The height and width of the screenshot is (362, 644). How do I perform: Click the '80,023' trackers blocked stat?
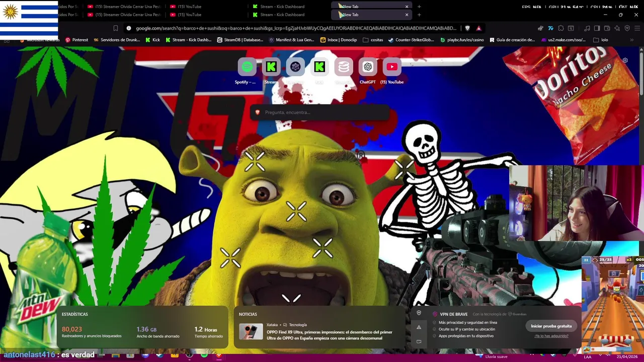point(72,329)
